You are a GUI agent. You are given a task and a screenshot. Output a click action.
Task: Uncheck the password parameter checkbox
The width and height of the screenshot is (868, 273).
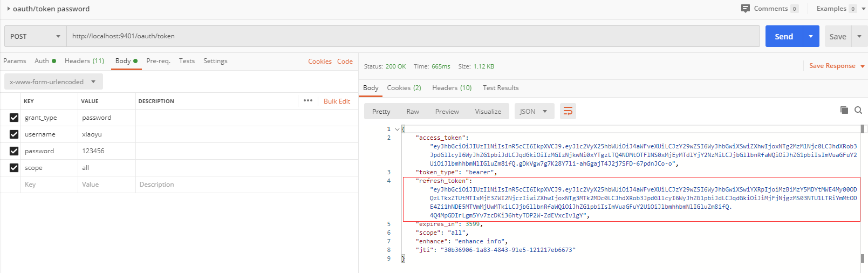[14, 151]
